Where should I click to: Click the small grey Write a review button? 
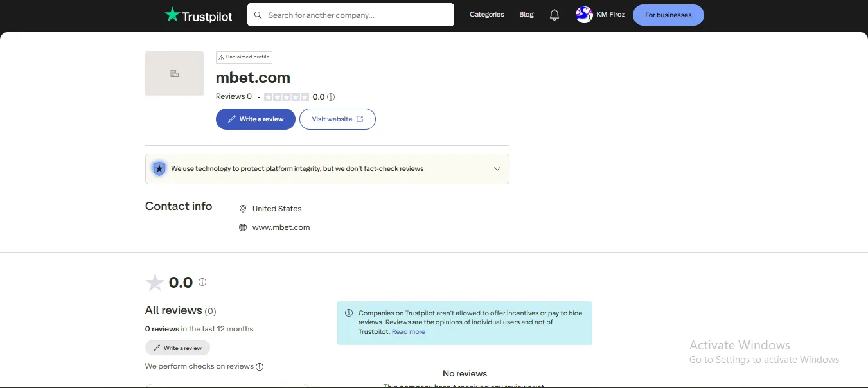click(177, 348)
